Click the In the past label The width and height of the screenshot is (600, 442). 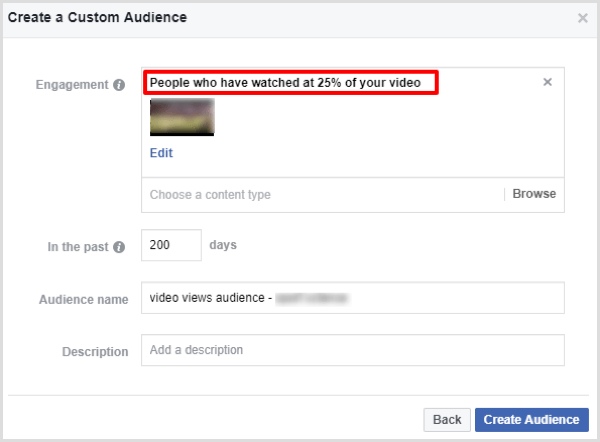click(78, 247)
